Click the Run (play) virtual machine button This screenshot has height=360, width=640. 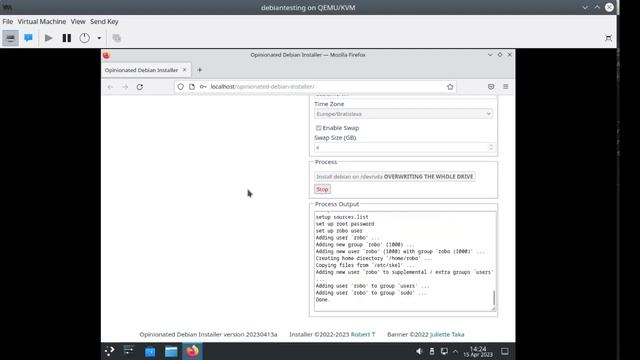pyautogui.click(x=49, y=38)
